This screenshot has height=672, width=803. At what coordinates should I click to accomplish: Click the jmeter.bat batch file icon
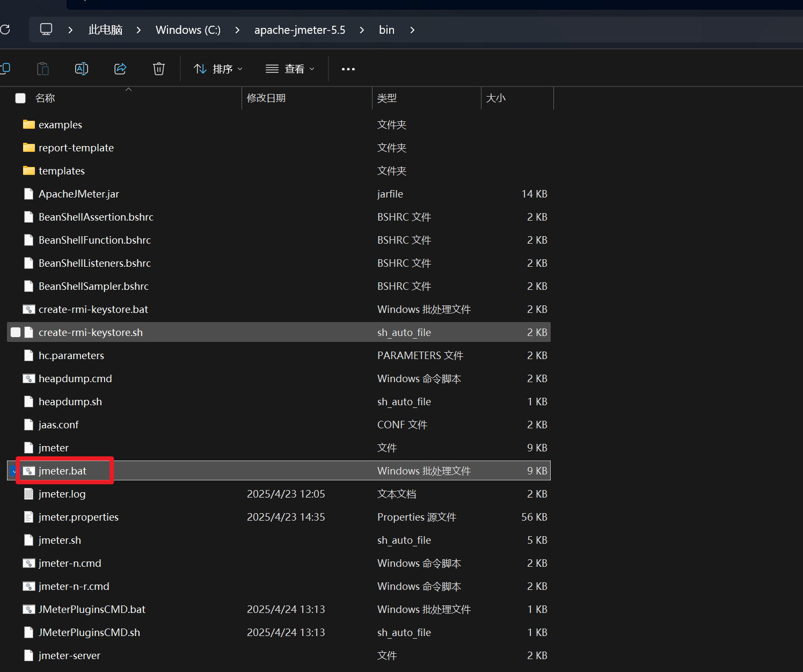point(29,471)
